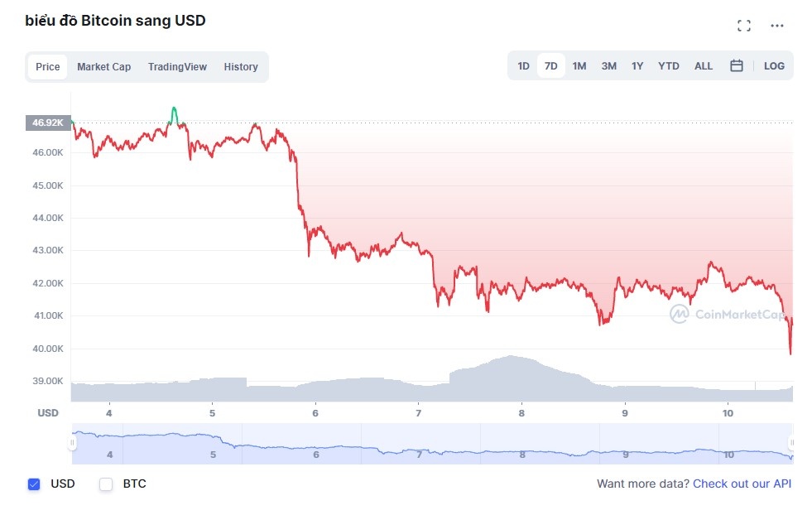Open the TradingView tab
The image size is (812, 515).
tap(177, 67)
